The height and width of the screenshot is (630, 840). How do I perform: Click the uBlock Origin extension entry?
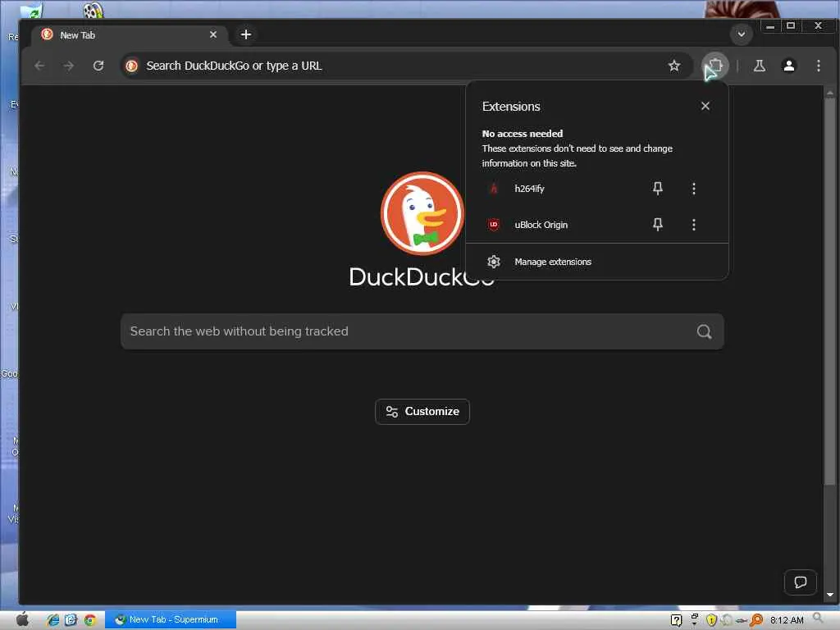click(559, 225)
